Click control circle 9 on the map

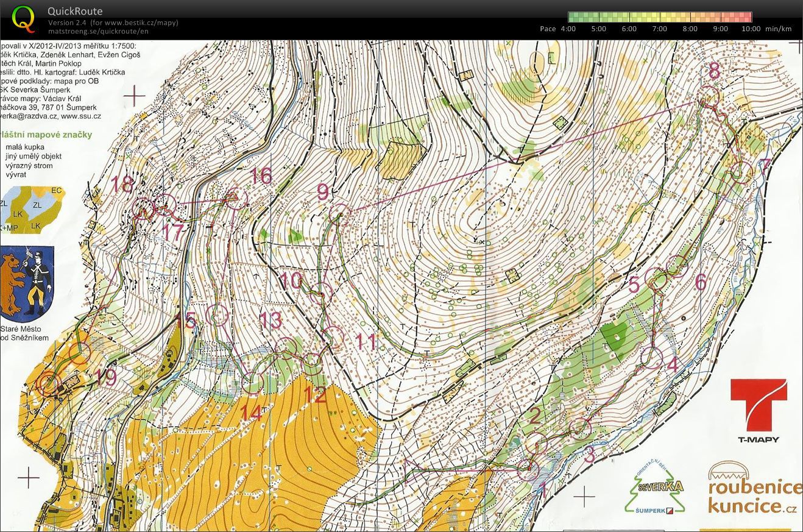(340, 216)
